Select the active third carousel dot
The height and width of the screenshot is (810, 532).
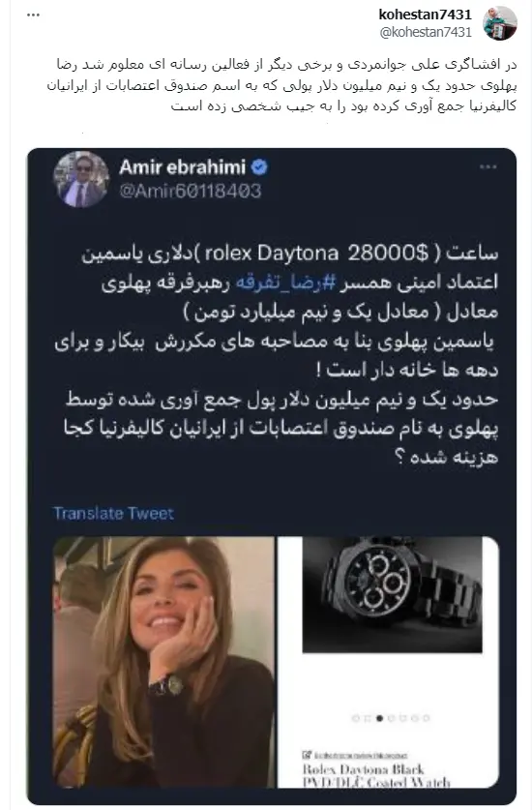tap(379, 718)
